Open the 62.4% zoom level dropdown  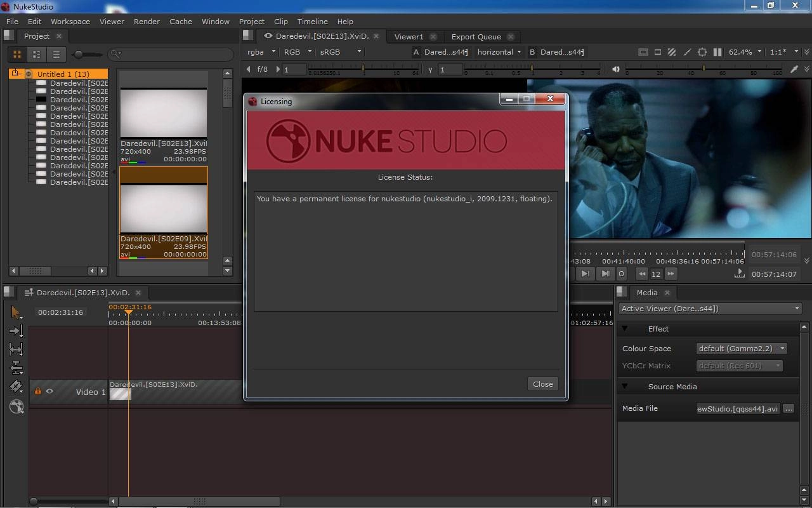point(745,52)
